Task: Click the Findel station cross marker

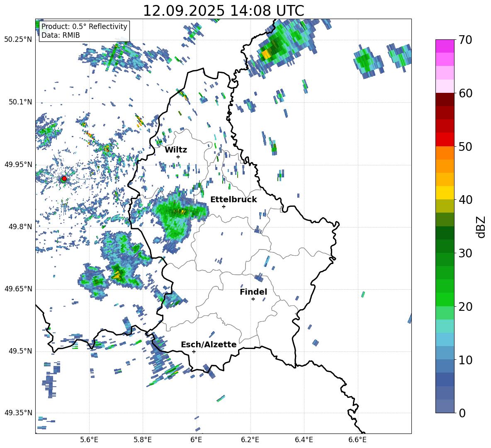Action: pos(253,299)
